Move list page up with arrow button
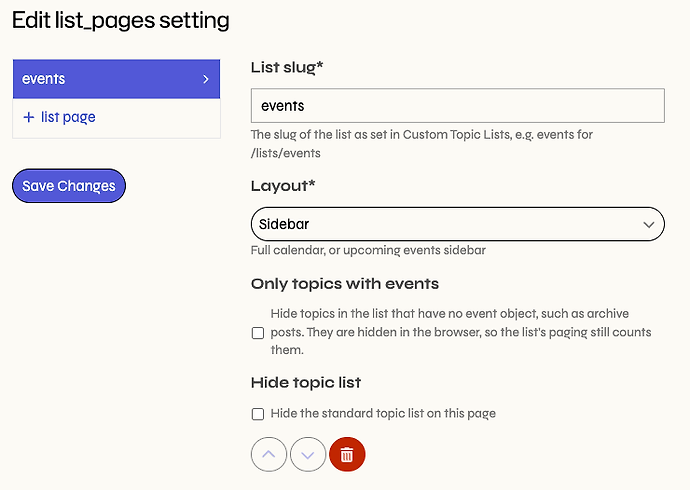Image resolution: width=690 pixels, height=490 pixels. coord(269,454)
